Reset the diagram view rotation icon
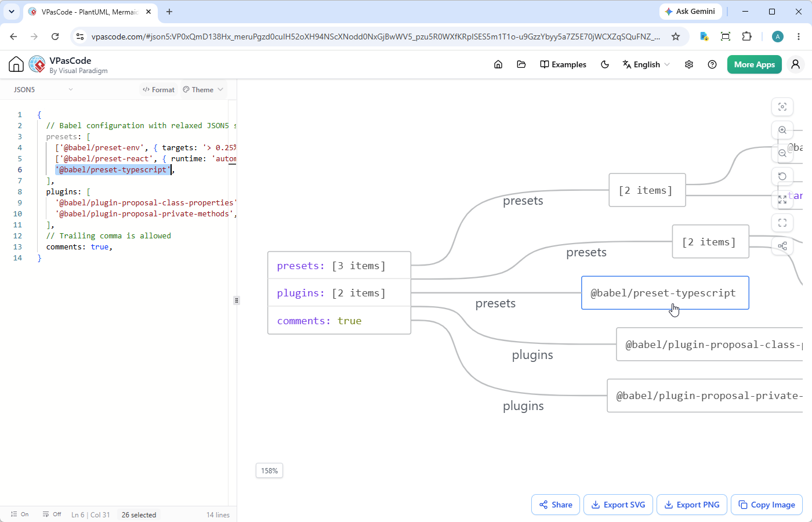Image resolution: width=812 pixels, height=522 pixels. coord(782,176)
